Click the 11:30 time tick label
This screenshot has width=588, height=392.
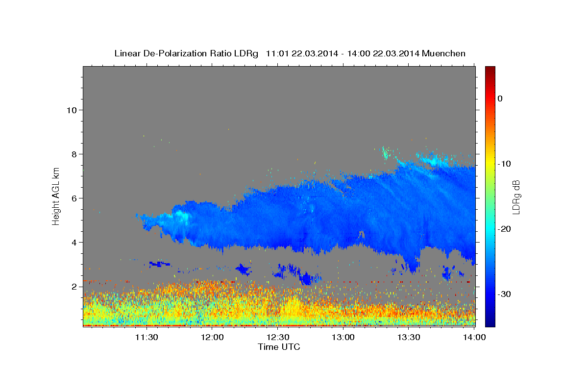coord(147,337)
